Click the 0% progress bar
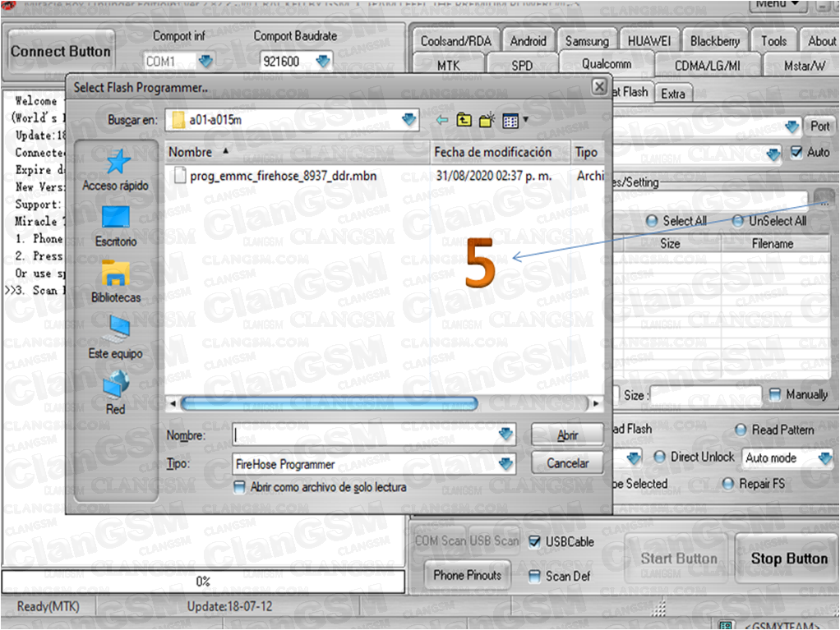This screenshot has width=840, height=630. [203, 582]
